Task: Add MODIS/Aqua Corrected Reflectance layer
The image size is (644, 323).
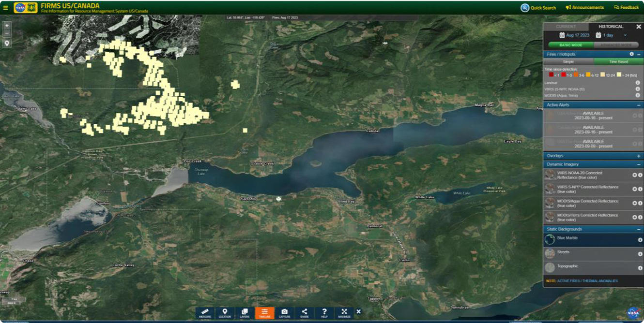Action: pyautogui.click(x=634, y=203)
